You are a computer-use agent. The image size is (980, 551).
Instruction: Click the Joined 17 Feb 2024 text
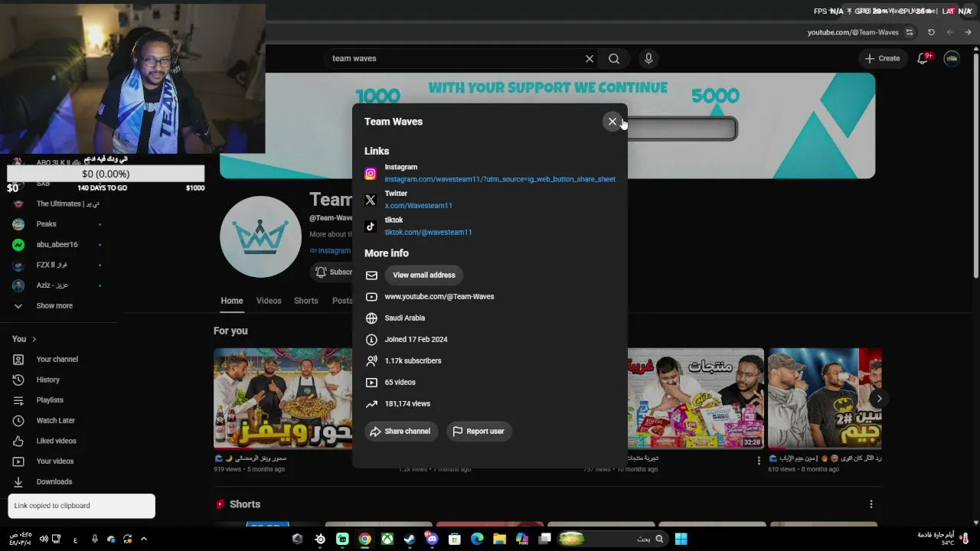[x=416, y=339]
